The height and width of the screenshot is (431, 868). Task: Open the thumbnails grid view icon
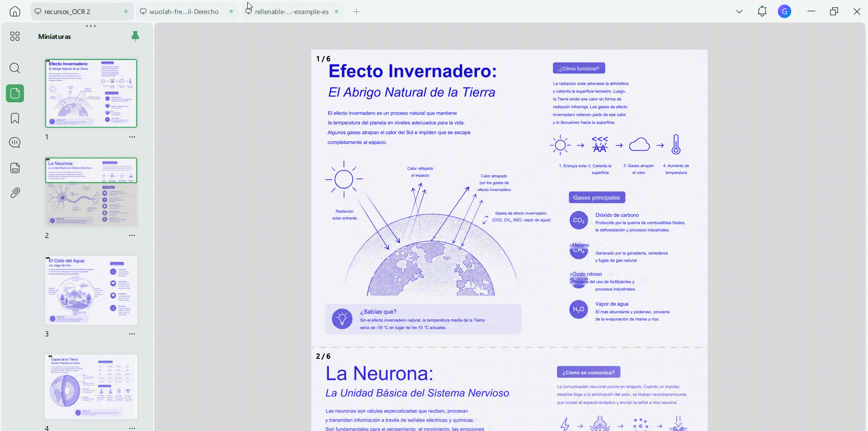(15, 36)
